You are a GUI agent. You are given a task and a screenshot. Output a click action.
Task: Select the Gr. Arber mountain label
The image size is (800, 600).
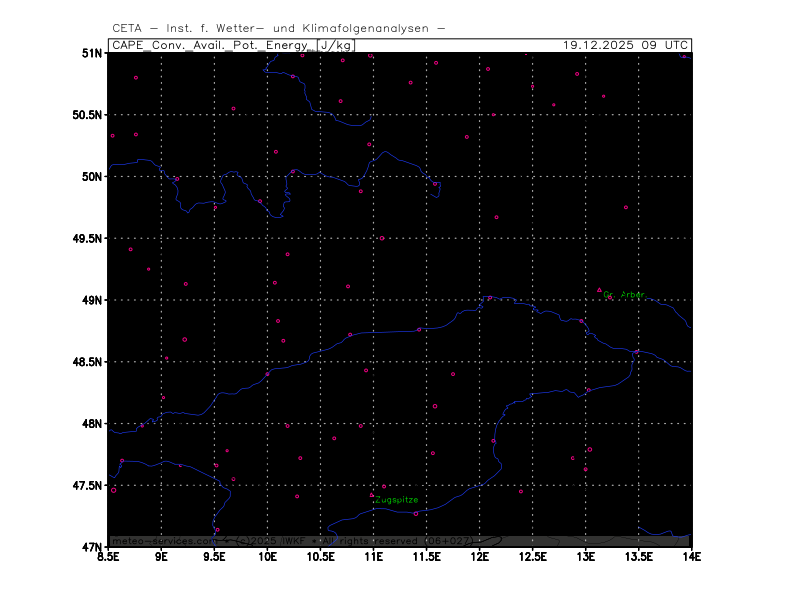pos(625,295)
